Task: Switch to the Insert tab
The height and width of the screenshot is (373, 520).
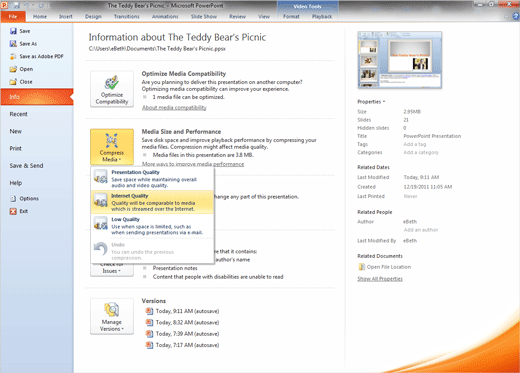Action: (x=66, y=16)
